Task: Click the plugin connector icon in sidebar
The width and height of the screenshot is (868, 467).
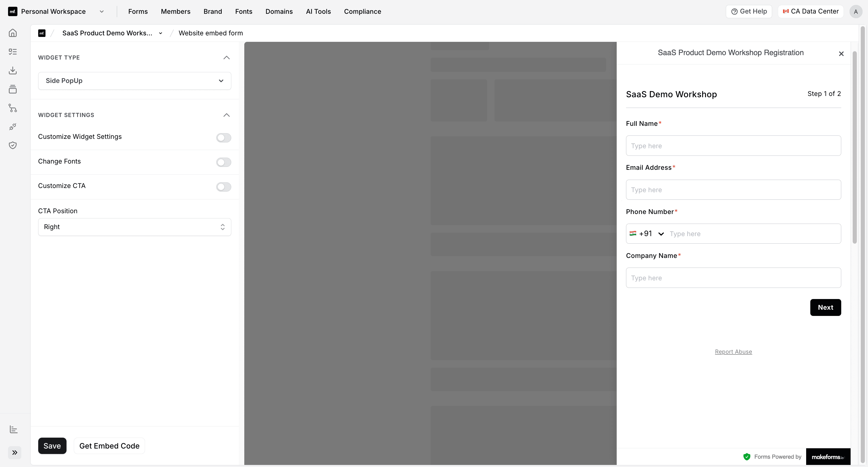Action: click(x=12, y=126)
